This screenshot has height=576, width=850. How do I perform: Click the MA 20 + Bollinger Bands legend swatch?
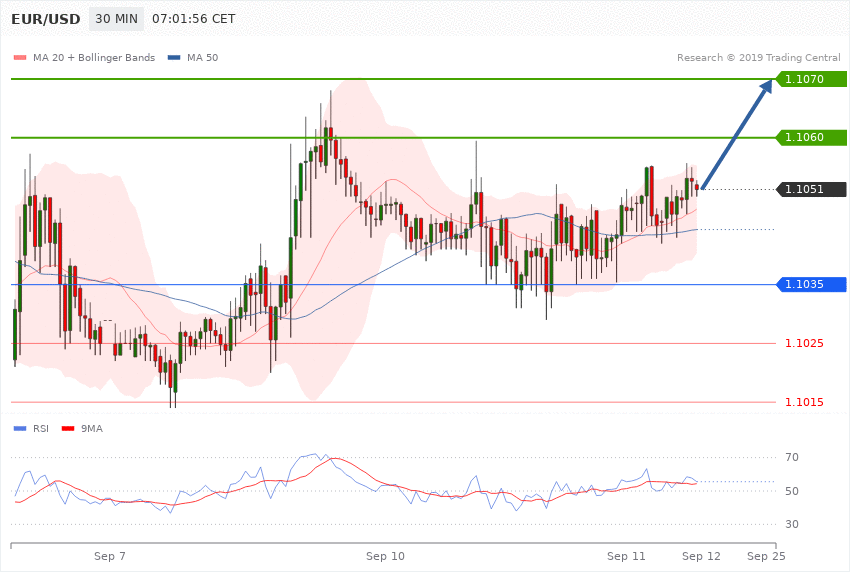20,57
